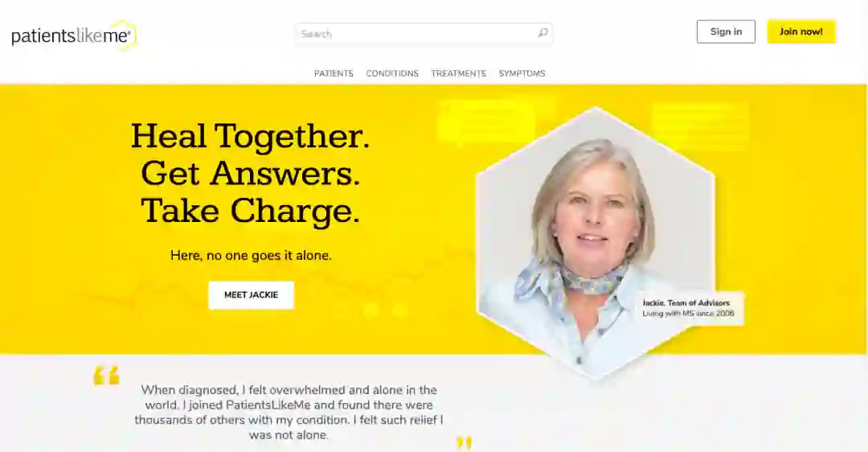Click the Sign in button
Screen dimensions: 868x452
[726, 31]
